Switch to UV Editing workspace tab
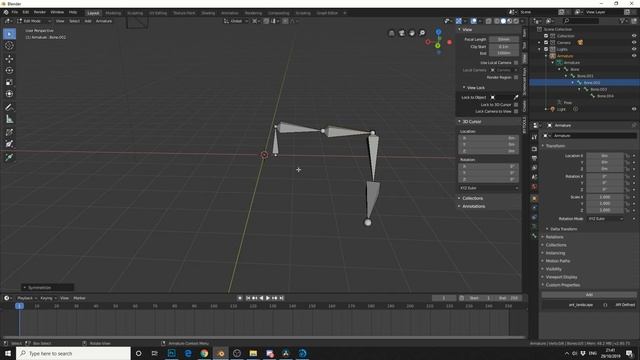The width and height of the screenshot is (640, 360). 158,13
